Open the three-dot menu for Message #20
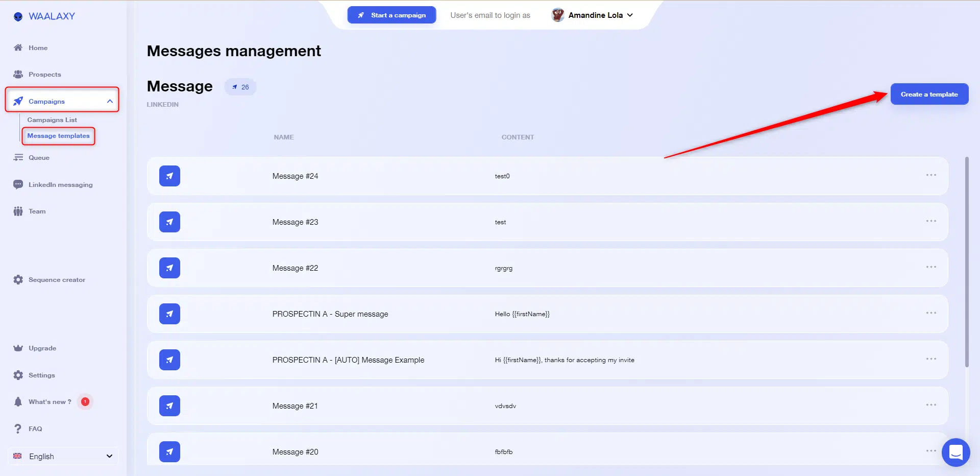 [x=931, y=451]
